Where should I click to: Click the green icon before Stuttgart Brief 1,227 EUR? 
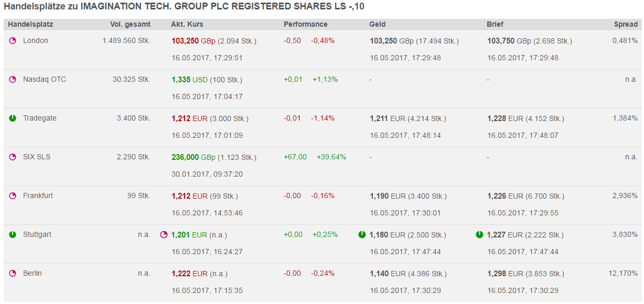point(479,235)
